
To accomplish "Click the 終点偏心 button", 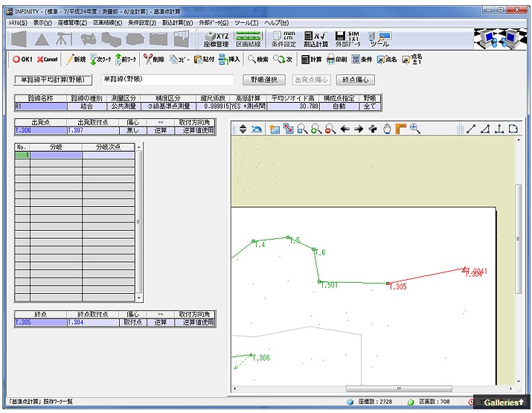I will (x=355, y=80).
